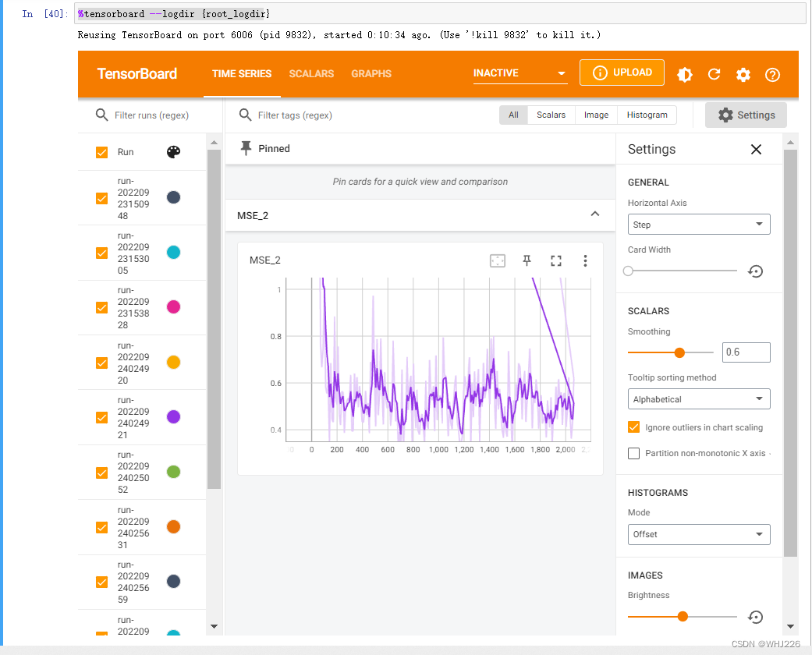Close the Settings side panel
This screenshot has width=812, height=655.
pos(756,149)
